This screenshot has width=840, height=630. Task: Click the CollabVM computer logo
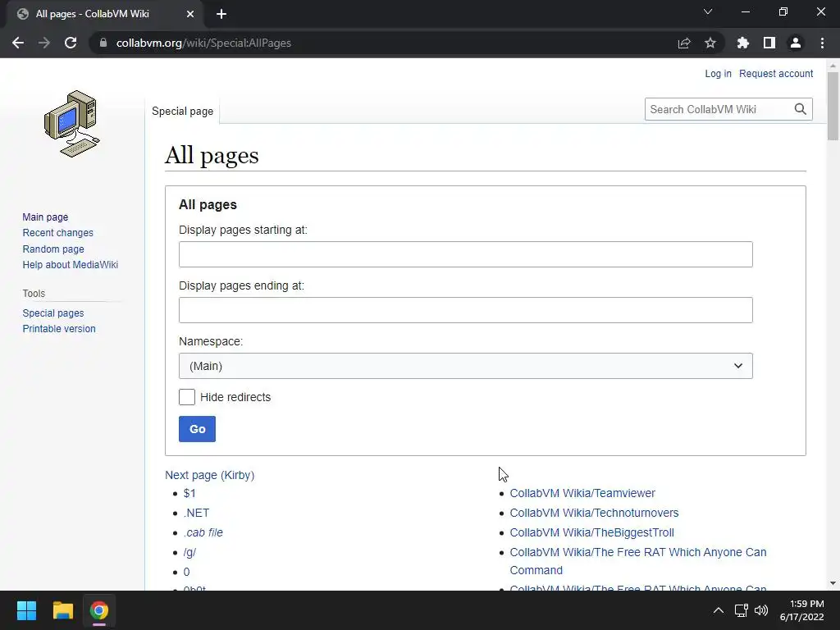pyautogui.click(x=71, y=123)
